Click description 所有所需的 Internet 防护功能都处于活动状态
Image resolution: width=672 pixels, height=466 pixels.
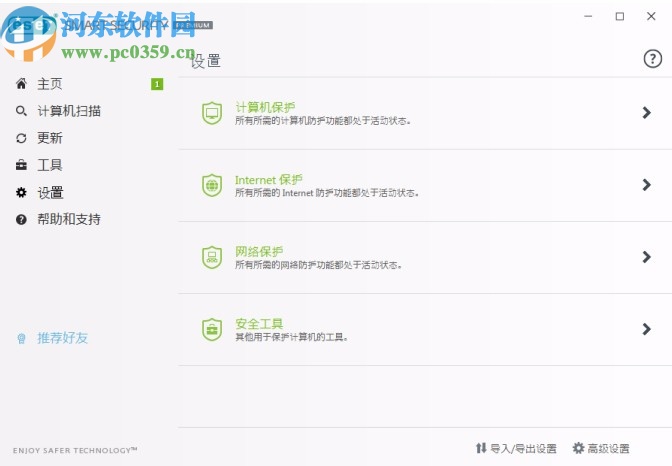coord(327,193)
